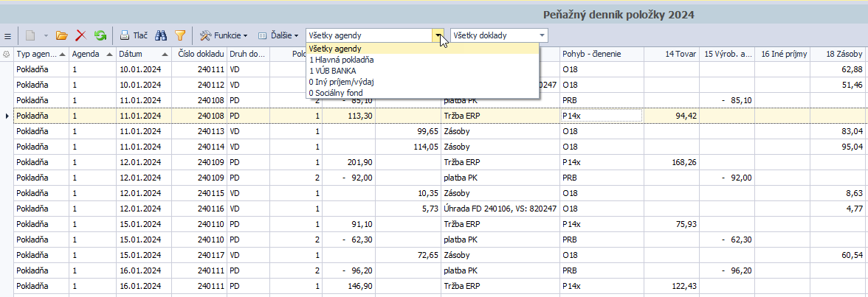Open the filter funnel icon
The image size is (868, 297).
pos(180,35)
